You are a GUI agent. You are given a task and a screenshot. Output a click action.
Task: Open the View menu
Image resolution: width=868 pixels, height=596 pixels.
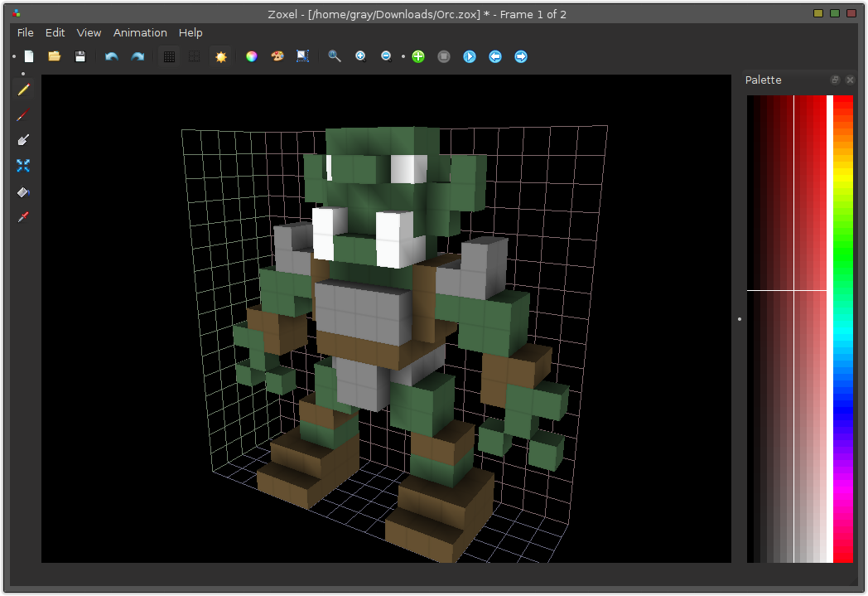[x=89, y=32]
